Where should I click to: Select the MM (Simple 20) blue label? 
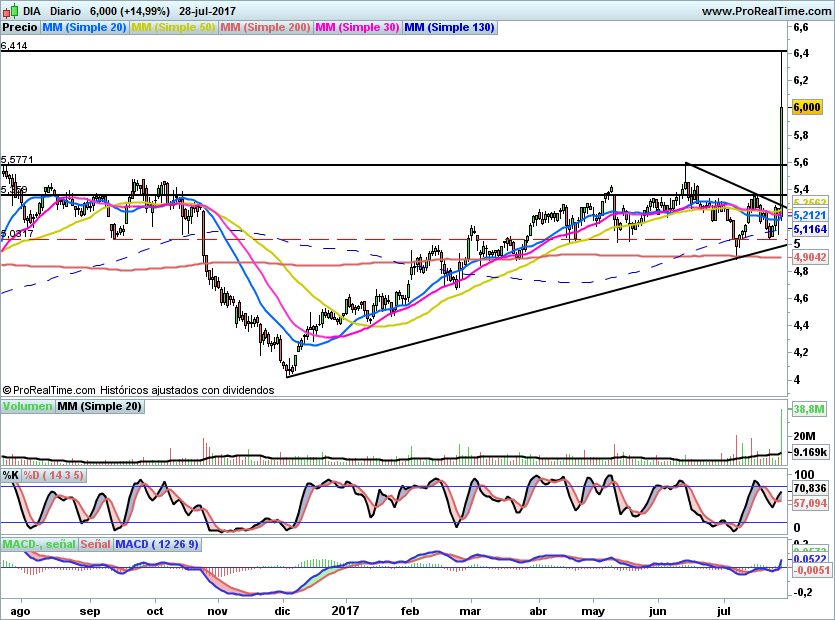84,27
